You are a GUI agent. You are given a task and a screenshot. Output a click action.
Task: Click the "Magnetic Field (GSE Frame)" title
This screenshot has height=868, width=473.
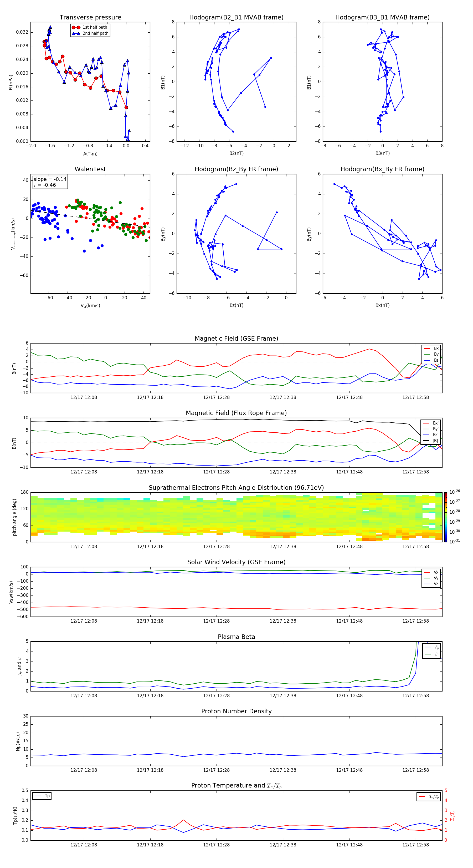coord(236,339)
